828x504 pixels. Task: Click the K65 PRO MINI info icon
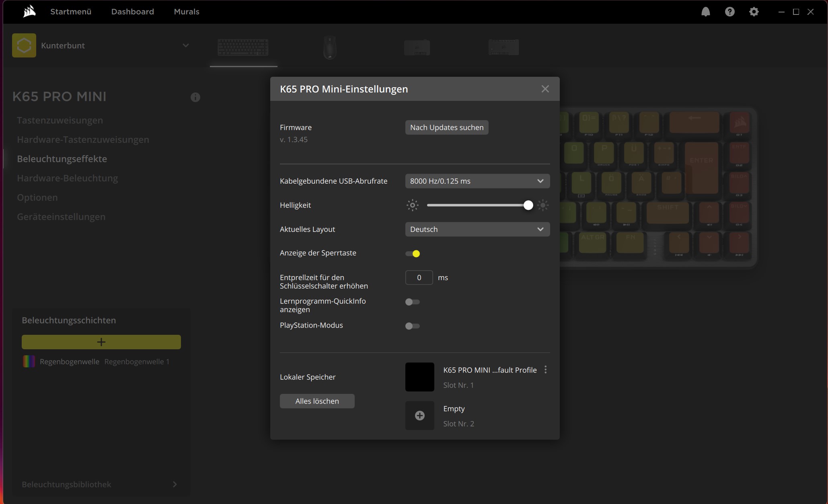tap(195, 97)
